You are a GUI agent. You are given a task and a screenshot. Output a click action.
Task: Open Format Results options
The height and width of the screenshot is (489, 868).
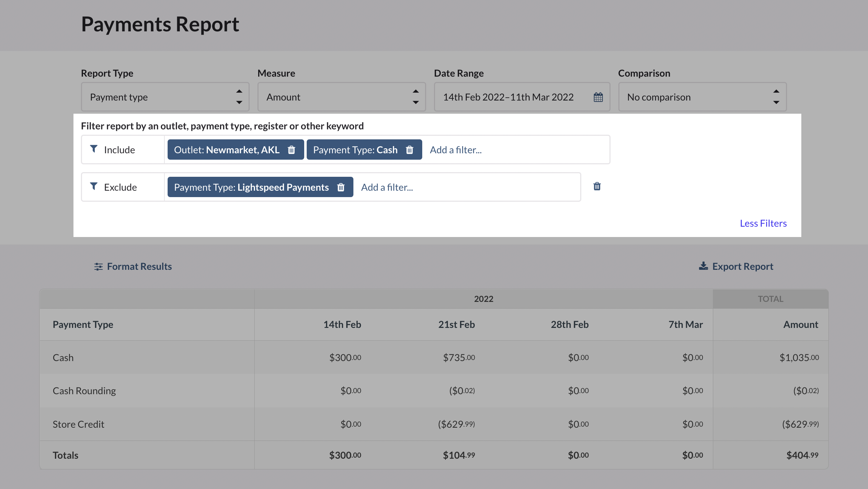(x=139, y=266)
